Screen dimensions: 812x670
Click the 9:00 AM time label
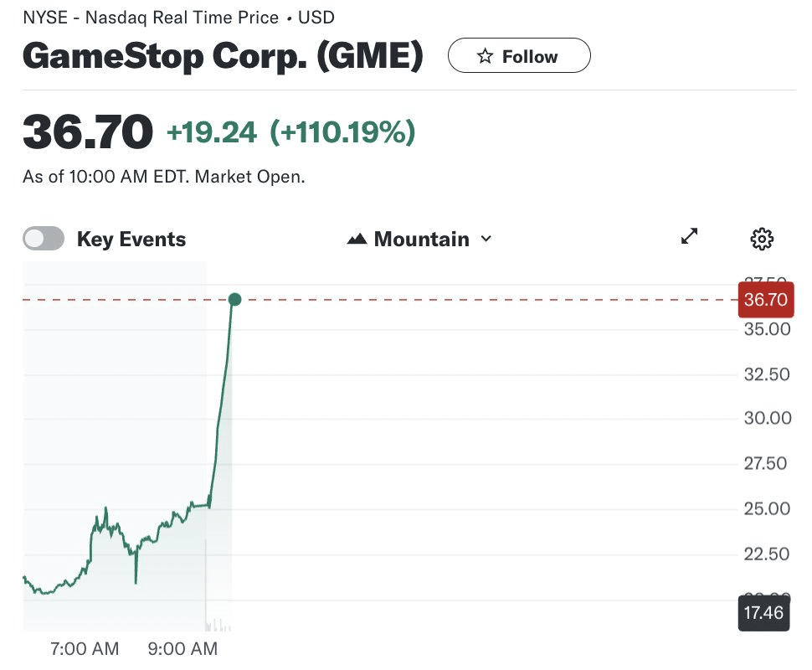point(182,648)
